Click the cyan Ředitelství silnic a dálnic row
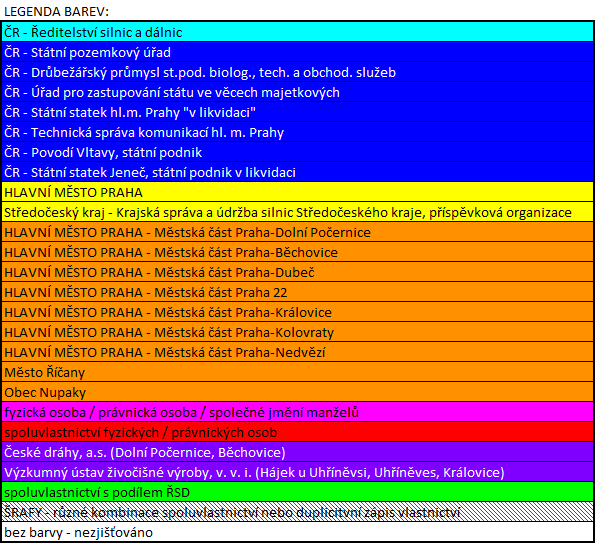The width and height of the screenshot is (595, 543). (x=298, y=32)
